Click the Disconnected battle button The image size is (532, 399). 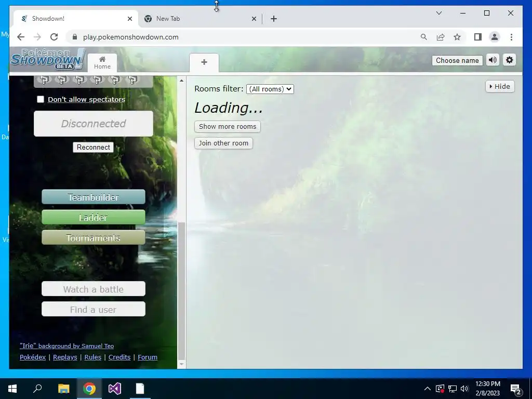94,124
